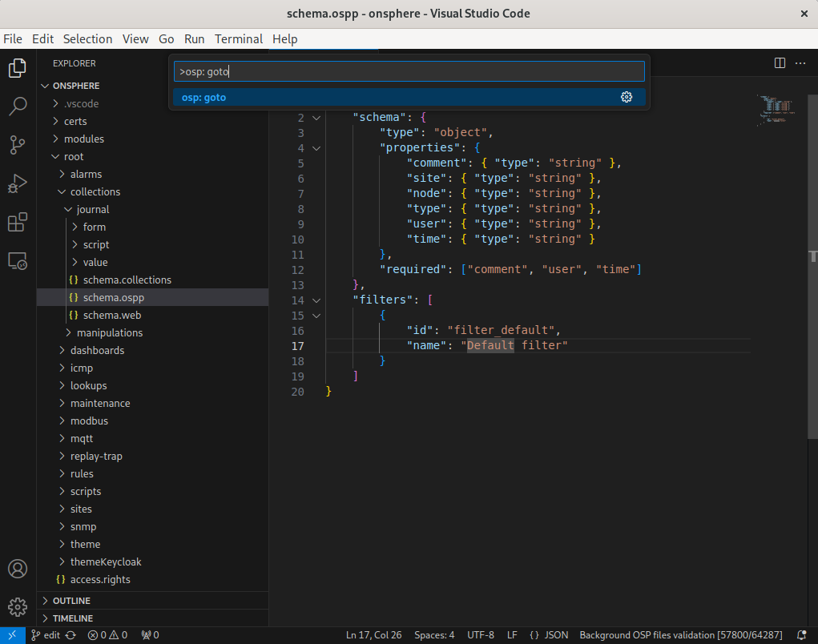818x644 pixels.
Task: Open the Terminal menu
Action: pyautogui.click(x=239, y=39)
